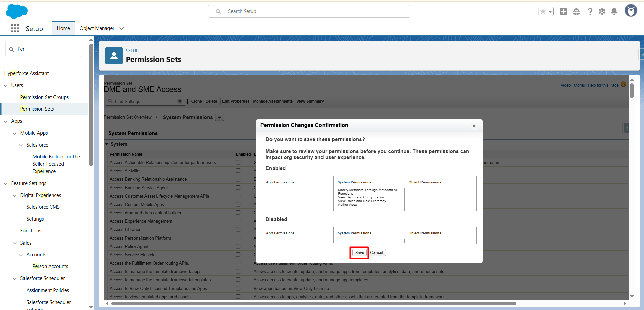This screenshot has height=310, width=644.
Task: Open the notifications bell
Action: point(614,12)
